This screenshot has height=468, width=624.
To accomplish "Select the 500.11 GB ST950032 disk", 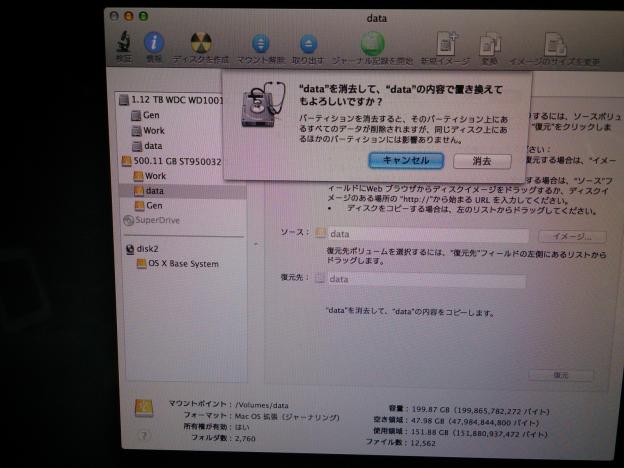I will pyautogui.click(x=171, y=161).
